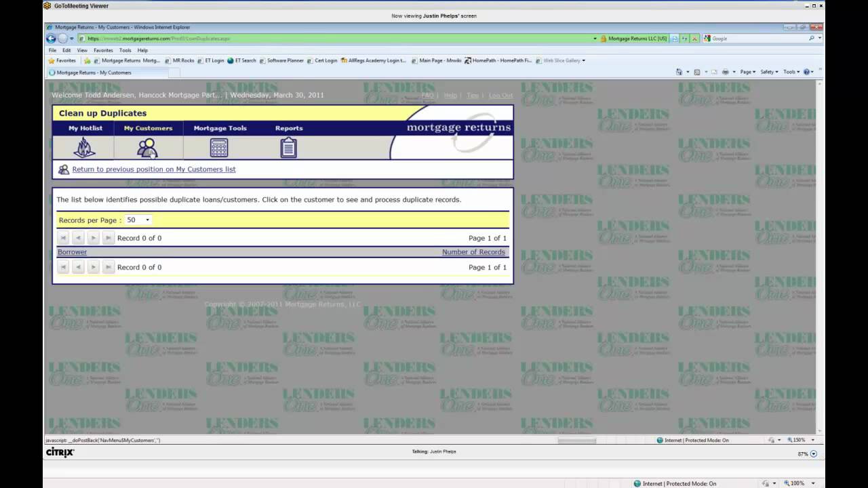The image size is (868, 488).
Task: Open the Records per Page dropdown
Action: (138, 220)
